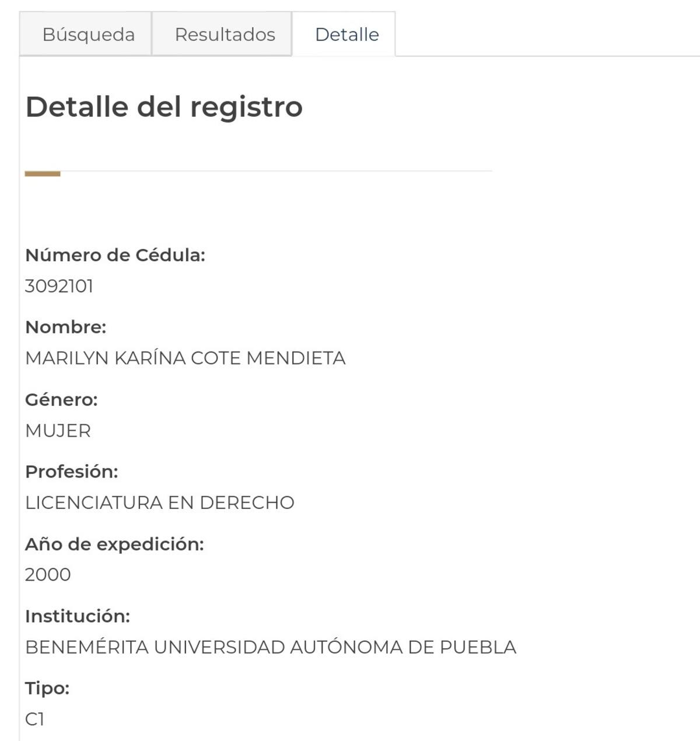Click the type value C1

[x=34, y=719]
